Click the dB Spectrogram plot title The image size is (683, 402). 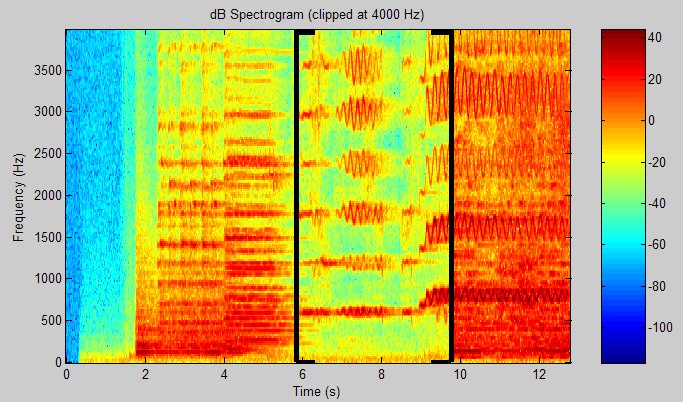click(318, 14)
